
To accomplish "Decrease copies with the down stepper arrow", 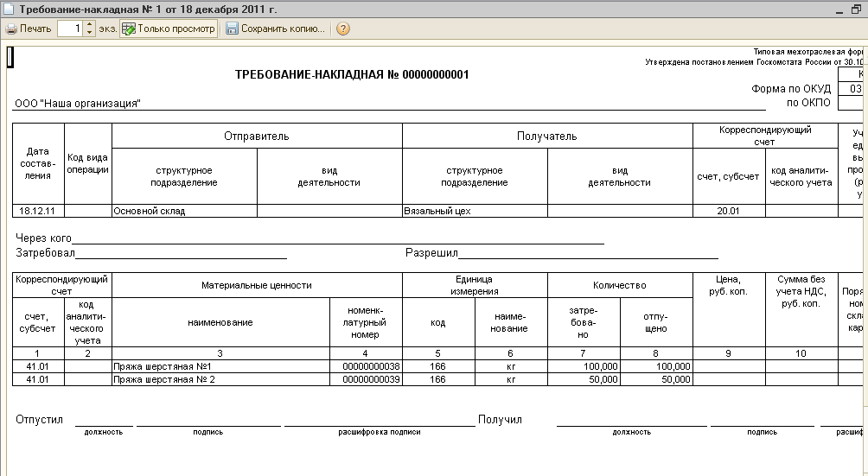I will 90,33.
